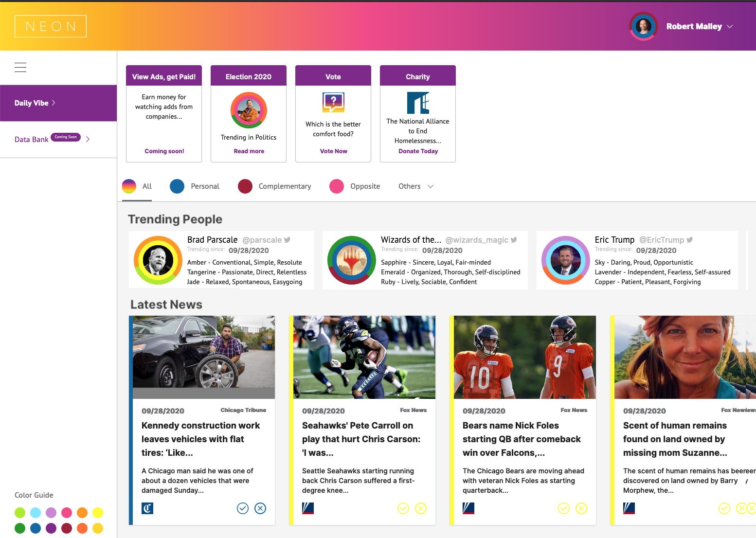
Task: Click Vote Now link
Action: [334, 151]
